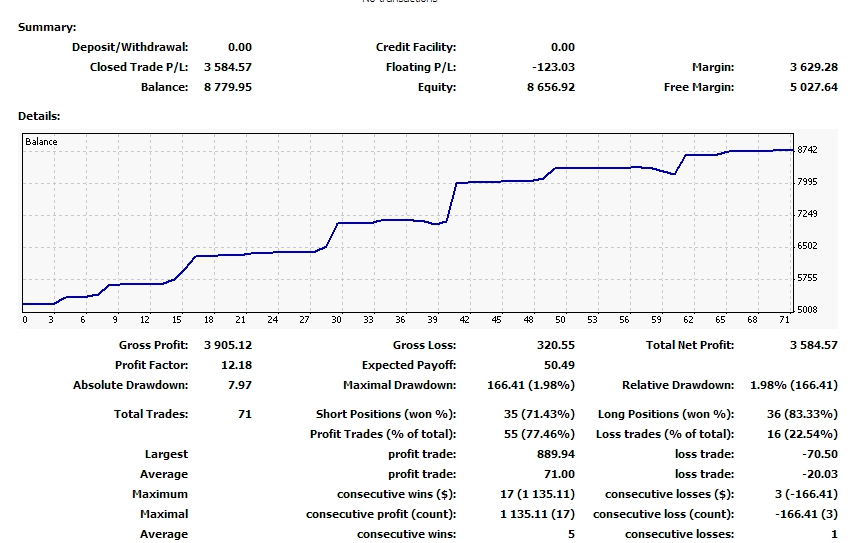Click the Free Margin value 5 027.64
The height and width of the screenshot is (543, 866).
pos(814,87)
